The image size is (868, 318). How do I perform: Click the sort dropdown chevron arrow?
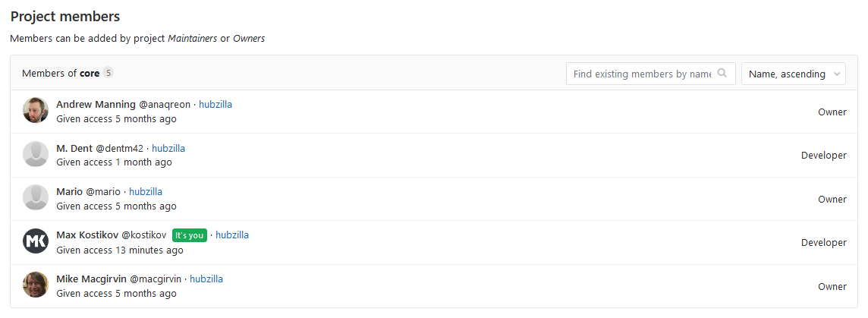coord(837,74)
